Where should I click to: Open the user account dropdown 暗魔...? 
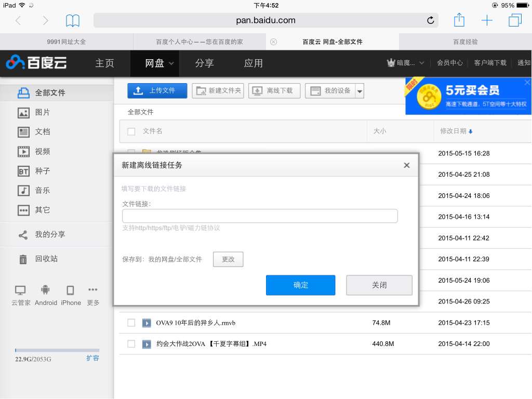pyautogui.click(x=405, y=63)
